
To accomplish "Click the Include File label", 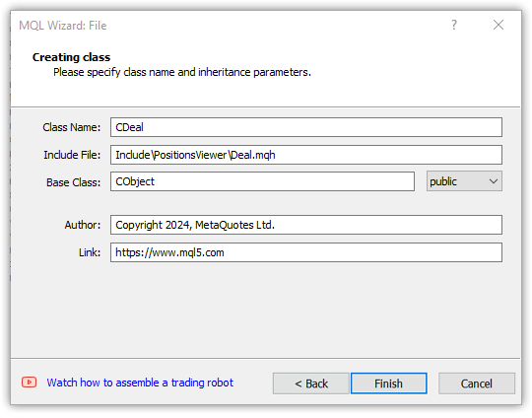I will point(72,155).
